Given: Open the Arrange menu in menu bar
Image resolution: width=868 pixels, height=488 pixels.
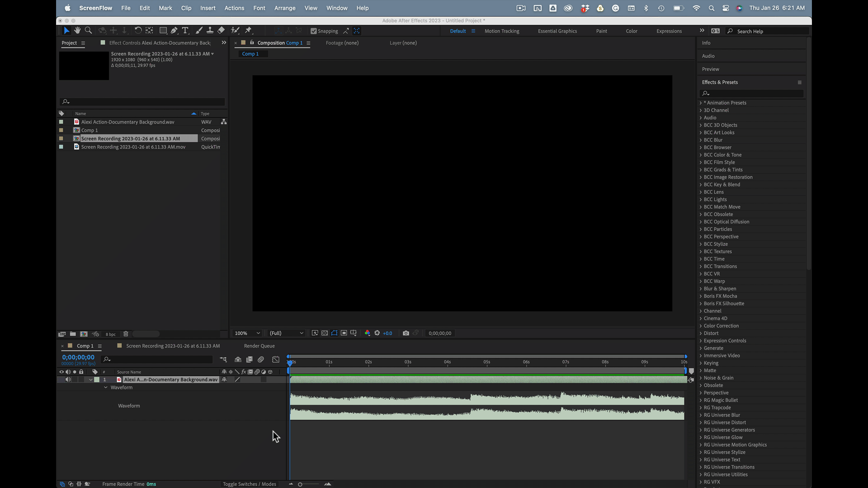Looking at the screenshot, I should [x=284, y=8].
